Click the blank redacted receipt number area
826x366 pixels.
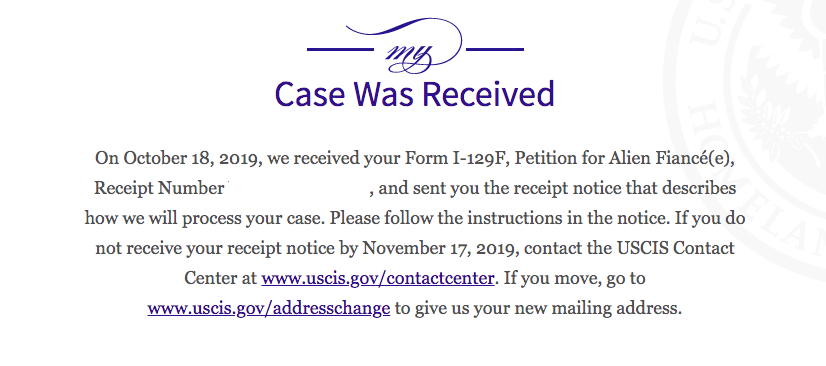pyautogui.click(x=298, y=189)
